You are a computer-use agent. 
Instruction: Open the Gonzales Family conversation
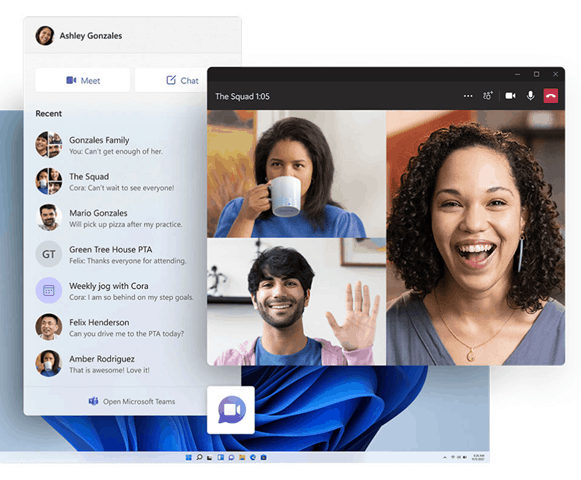pyautogui.click(x=115, y=145)
